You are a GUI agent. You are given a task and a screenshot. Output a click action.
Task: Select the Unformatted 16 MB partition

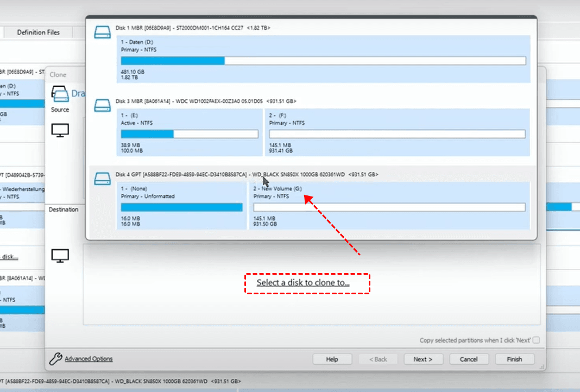click(x=181, y=205)
